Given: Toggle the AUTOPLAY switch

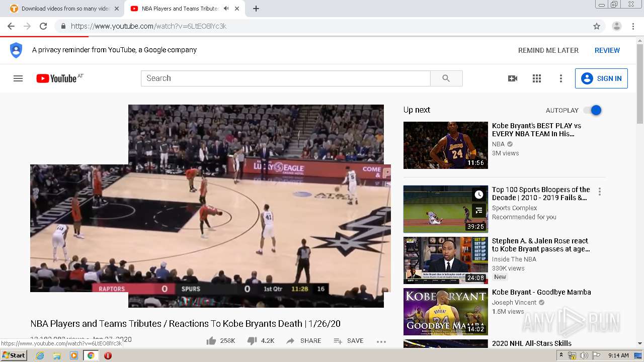Looking at the screenshot, I should (593, 110).
